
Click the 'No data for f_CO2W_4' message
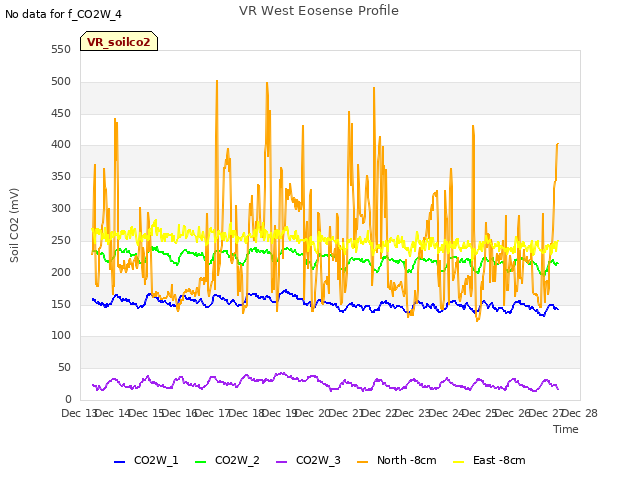click(x=63, y=14)
